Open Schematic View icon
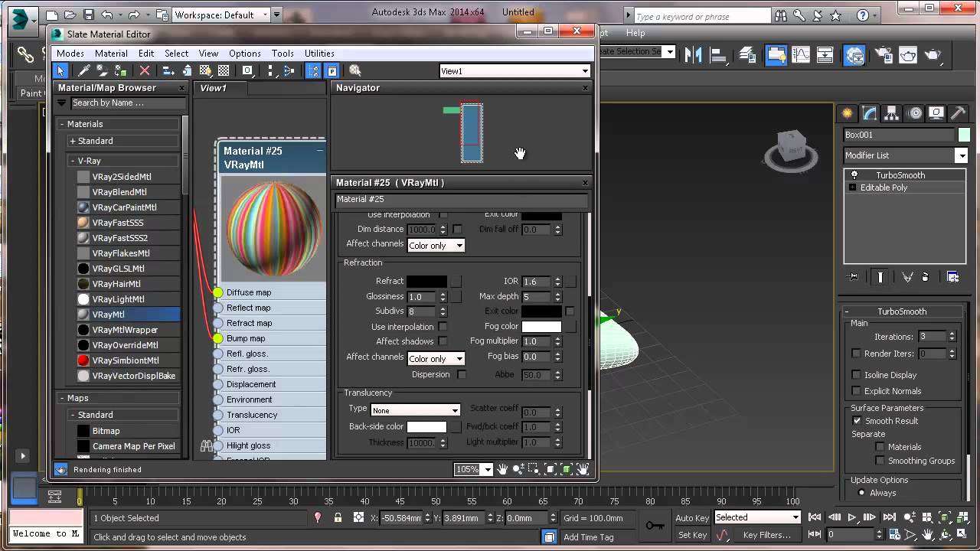 pos(825,54)
